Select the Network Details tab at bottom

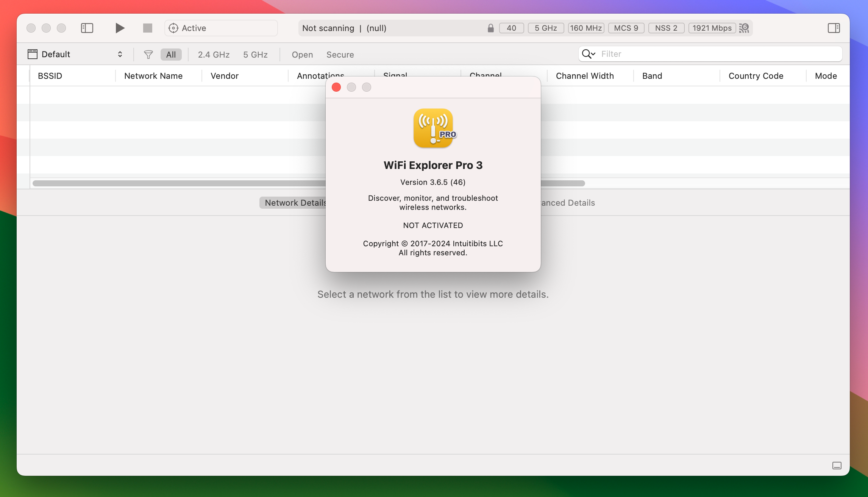coord(296,202)
